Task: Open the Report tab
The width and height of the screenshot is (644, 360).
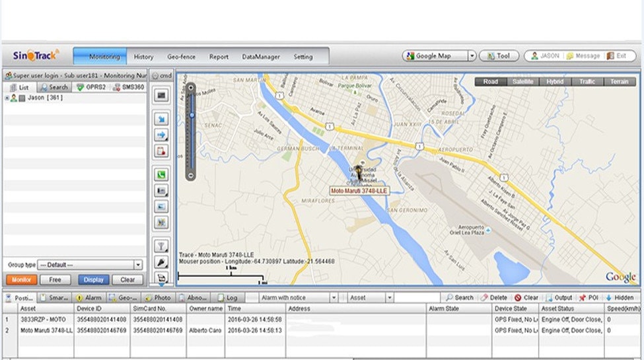Action: pyautogui.click(x=219, y=57)
